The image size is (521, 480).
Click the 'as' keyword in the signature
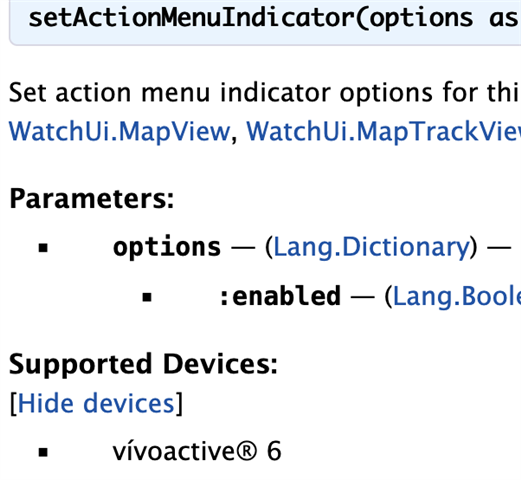click(x=503, y=19)
